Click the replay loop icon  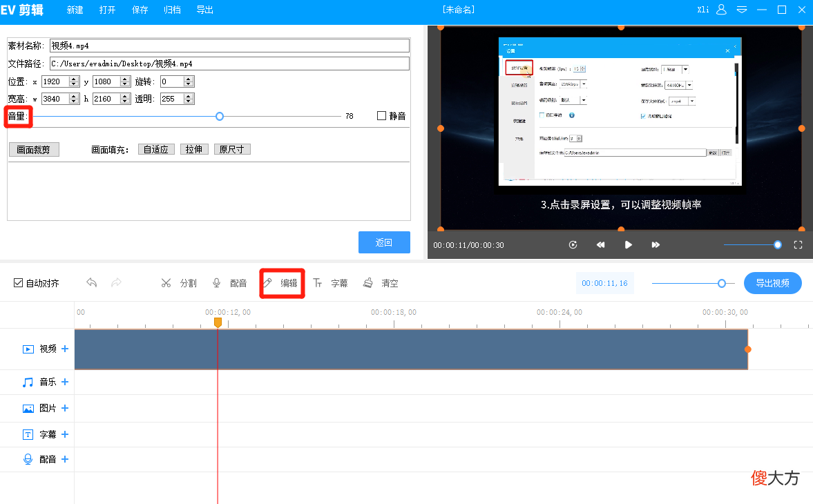pyautogui.click(x=573, y=245)
